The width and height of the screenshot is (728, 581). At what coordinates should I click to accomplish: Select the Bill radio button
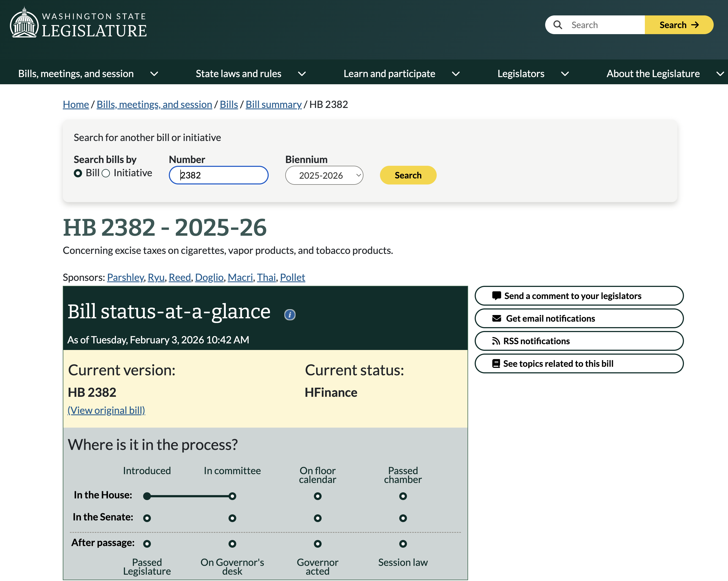click(x=78, y=173)
